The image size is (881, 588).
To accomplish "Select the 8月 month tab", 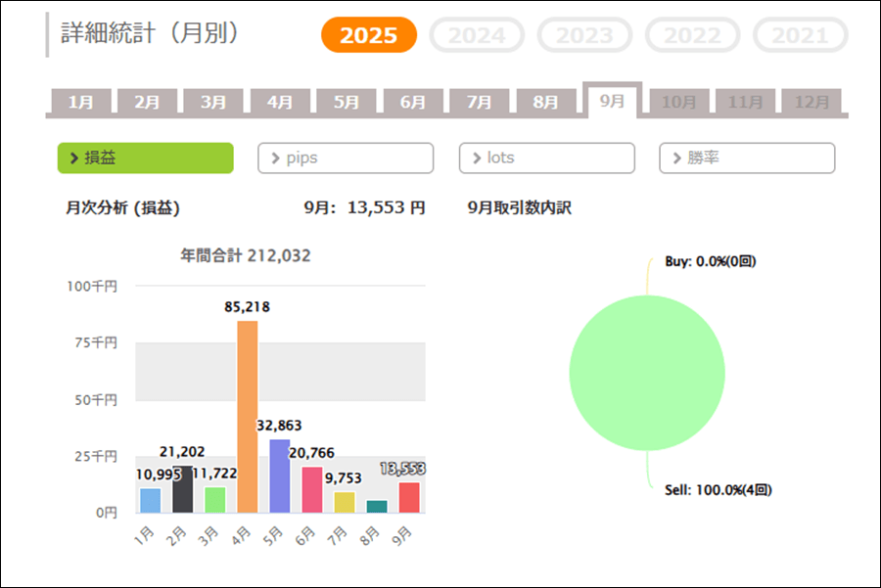I will click(545, 102).
